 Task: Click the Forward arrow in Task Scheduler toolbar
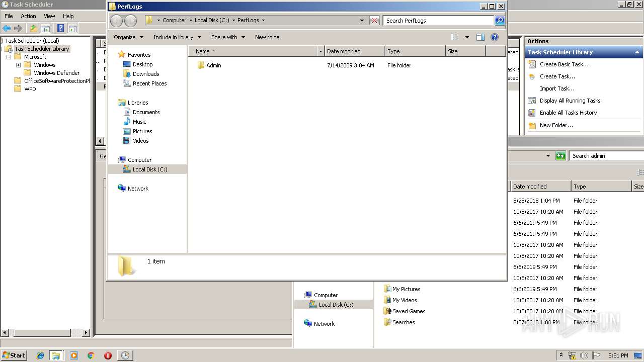18,29
